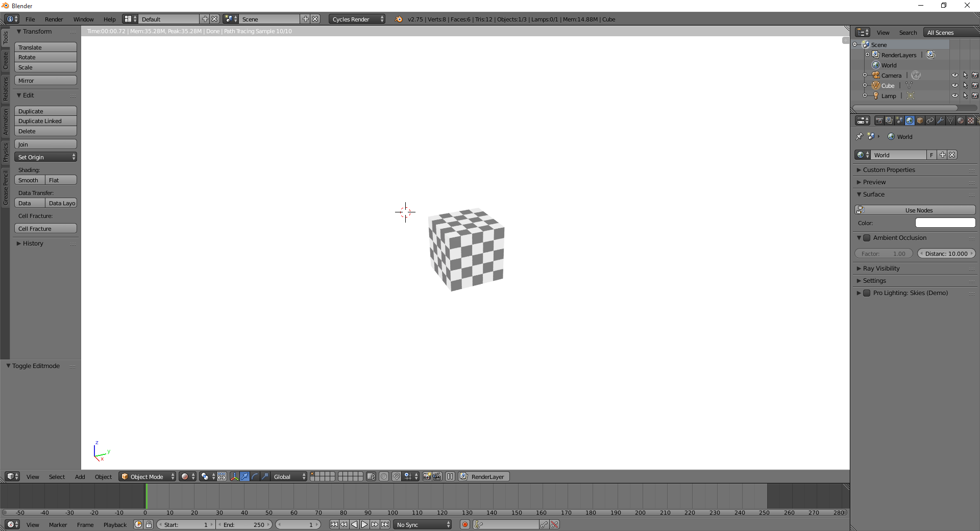Screen dimensions: 980x531
Task: Open the Scene properties tab
Action: pyautogui.click(x=899, y=121)
